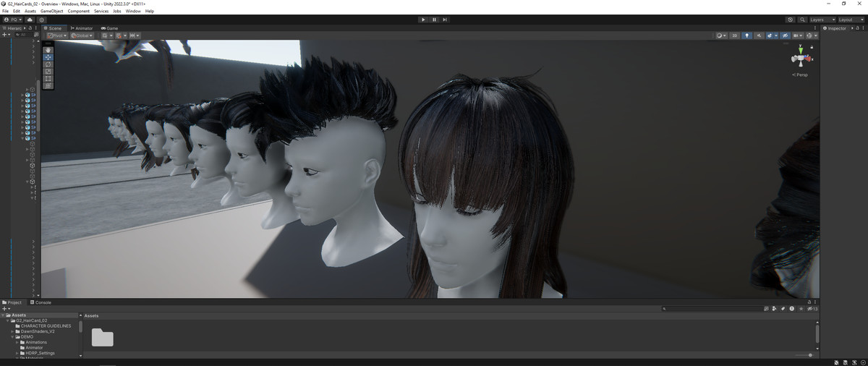Open Unity Version Control settings icon
868x366 pixels.
tap(41, 20)
